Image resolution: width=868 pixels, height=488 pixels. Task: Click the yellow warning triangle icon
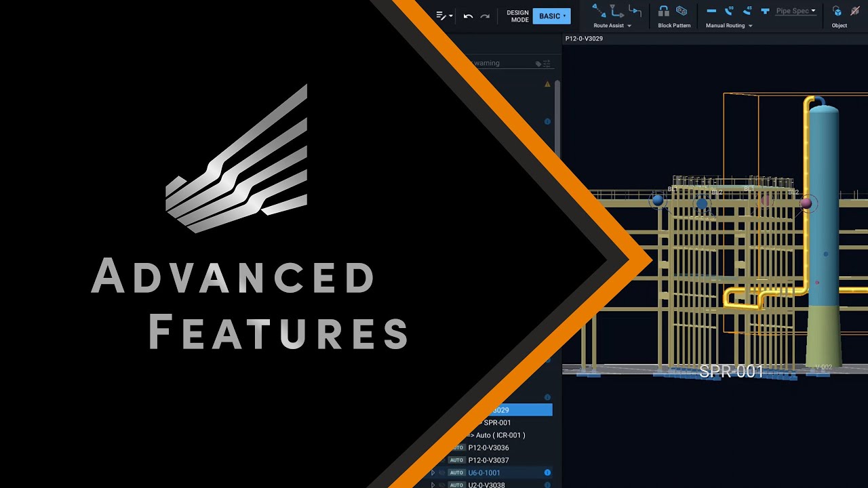pos(547,85)
